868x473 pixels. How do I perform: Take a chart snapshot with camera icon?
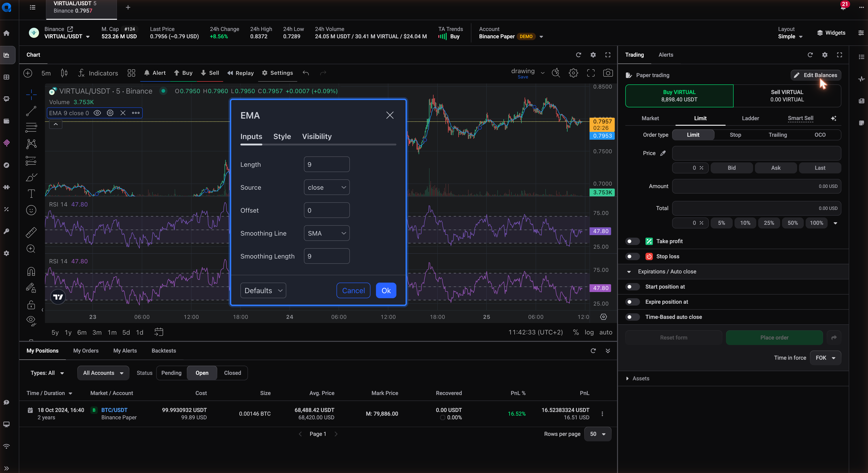tap(608, 73)
